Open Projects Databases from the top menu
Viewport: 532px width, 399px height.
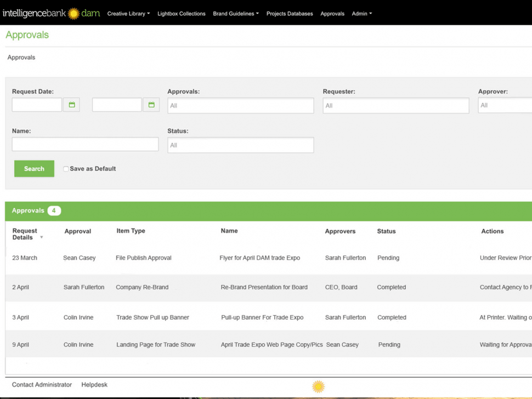tap(289, 14)
